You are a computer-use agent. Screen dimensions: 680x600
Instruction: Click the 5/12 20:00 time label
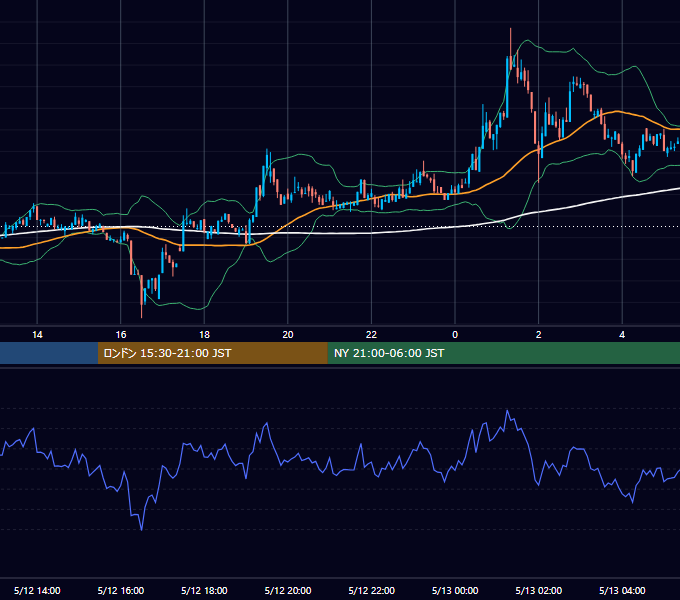(288, 590)
